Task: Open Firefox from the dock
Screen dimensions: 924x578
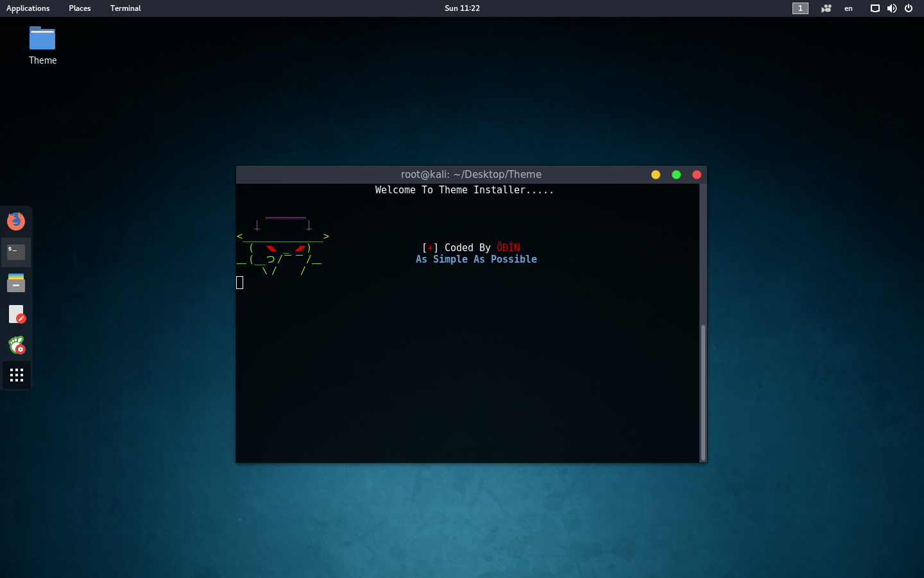Action: (16, 221)
